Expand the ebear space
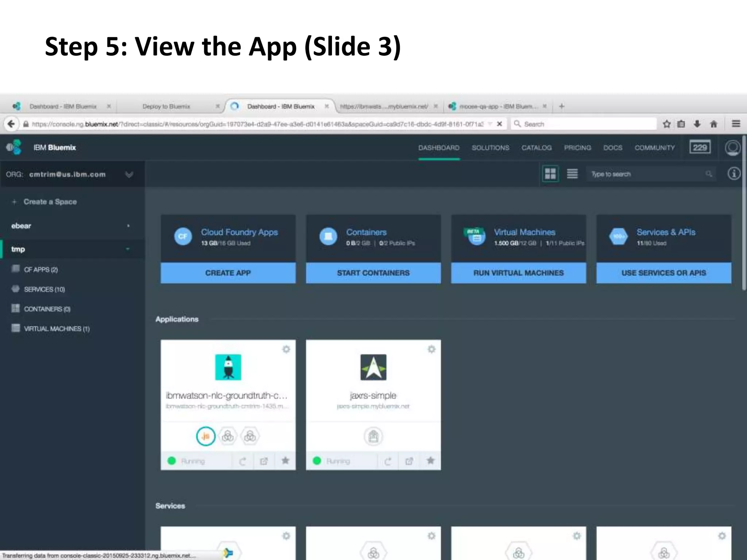 (128, 226)
